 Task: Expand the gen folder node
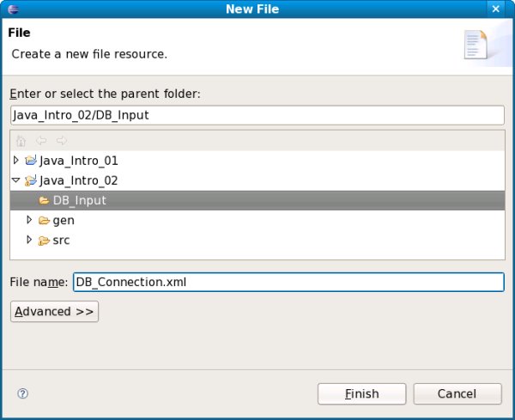click(29, 221)
